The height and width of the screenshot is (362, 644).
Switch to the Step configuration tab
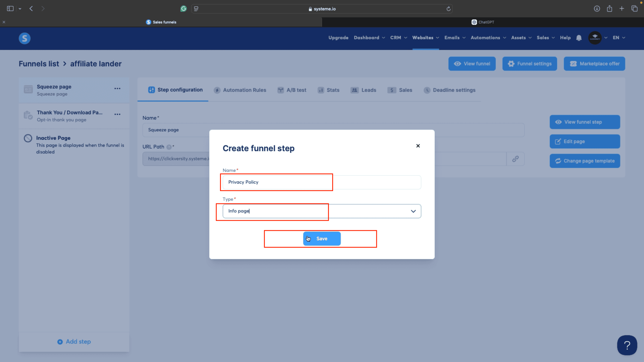tap(175, 90)
